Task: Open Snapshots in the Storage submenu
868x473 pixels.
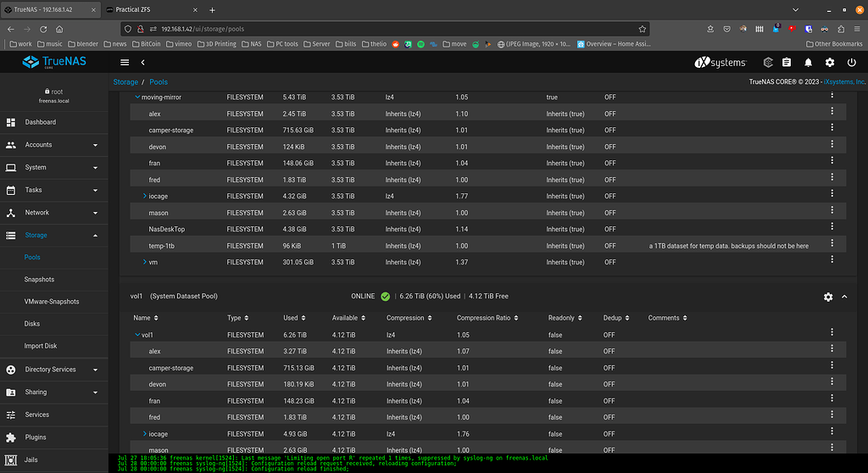Action: pos(39,280)
